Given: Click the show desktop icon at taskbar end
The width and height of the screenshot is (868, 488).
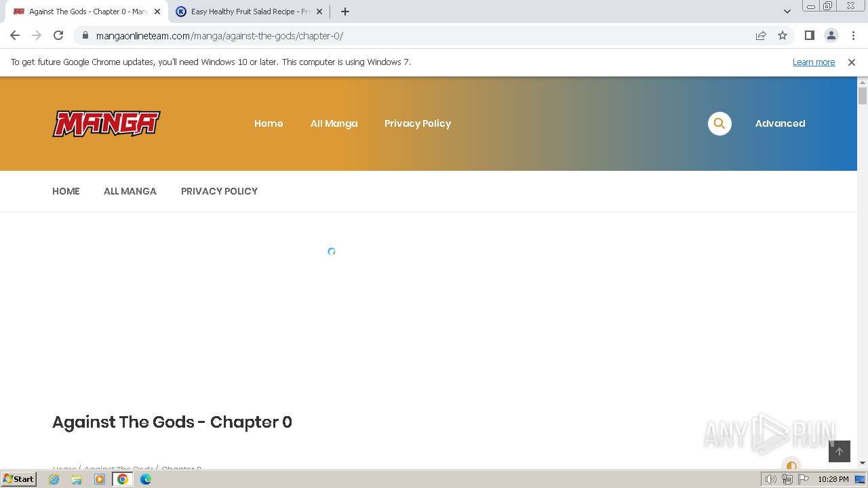Looking at the screenshot, I should point(860,479).
